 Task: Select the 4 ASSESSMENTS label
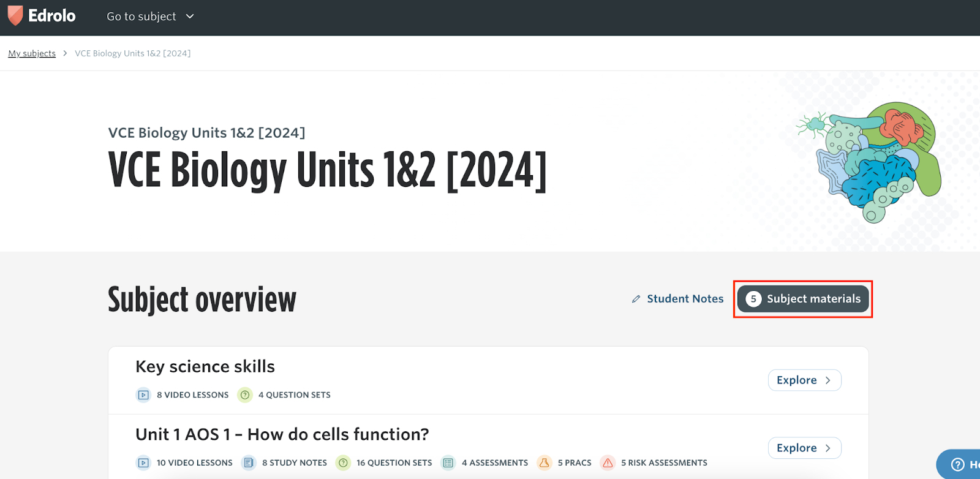pyautogui.click(x=495, y=463)
